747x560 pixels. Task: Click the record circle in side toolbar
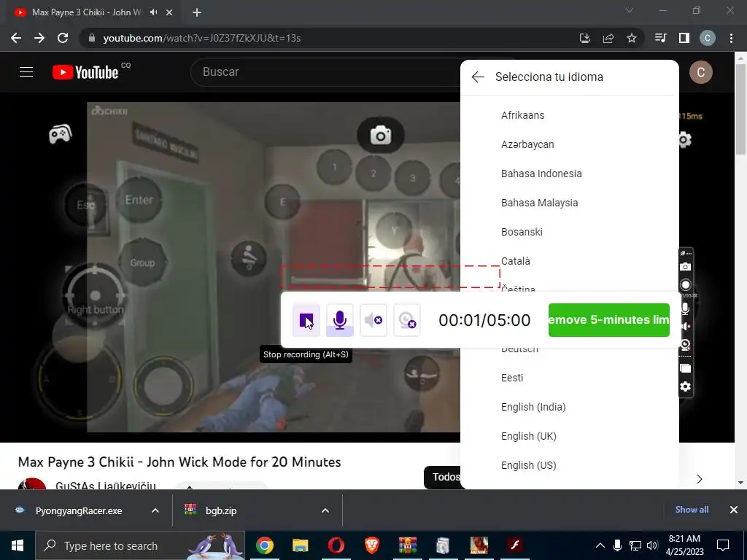click(x=685, y=285)
